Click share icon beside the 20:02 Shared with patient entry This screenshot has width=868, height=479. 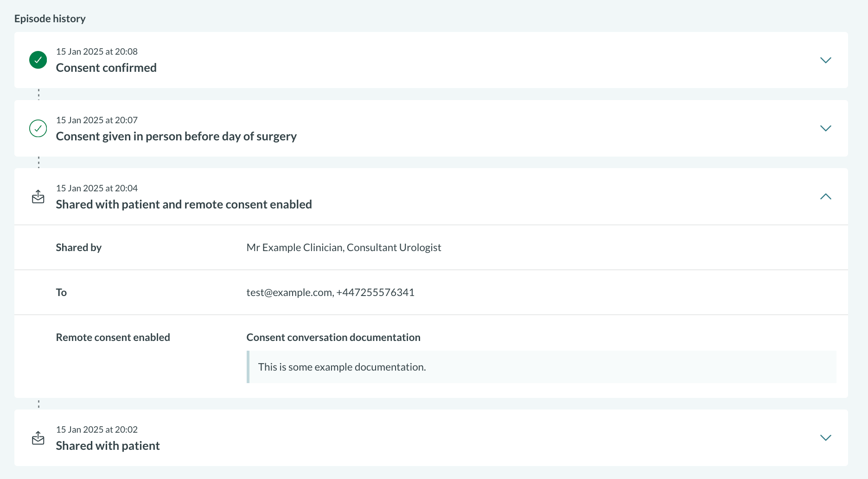[x=38, y=438]
